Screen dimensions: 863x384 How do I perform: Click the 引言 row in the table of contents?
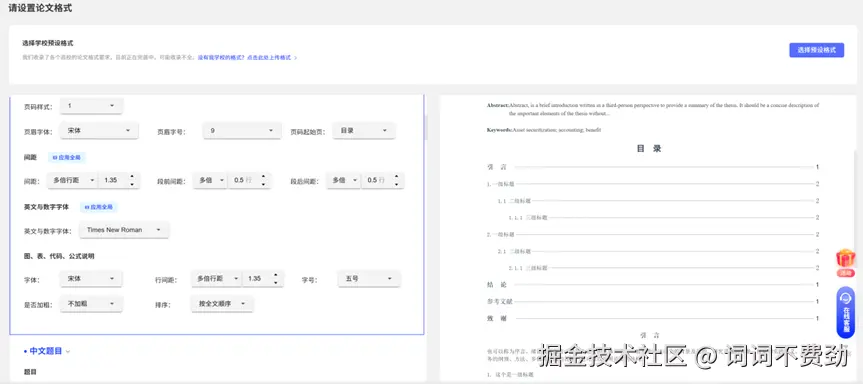(x=653, y=167)
